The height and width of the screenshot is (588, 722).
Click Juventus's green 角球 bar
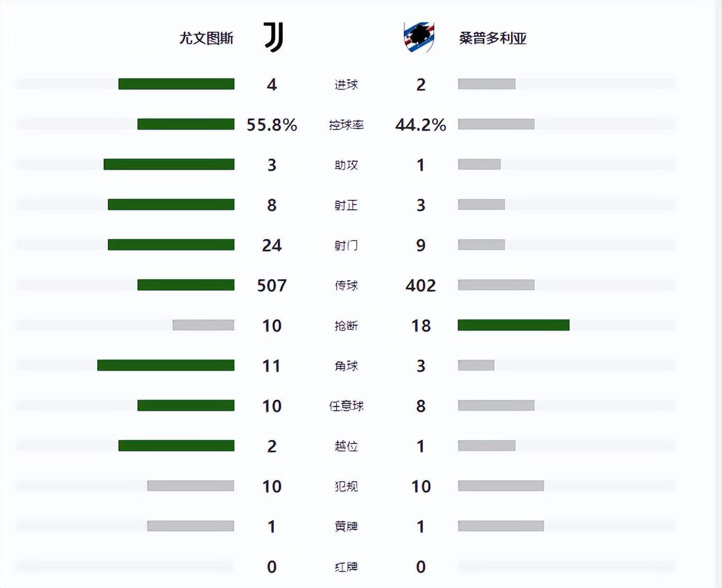tap(165, 365)
